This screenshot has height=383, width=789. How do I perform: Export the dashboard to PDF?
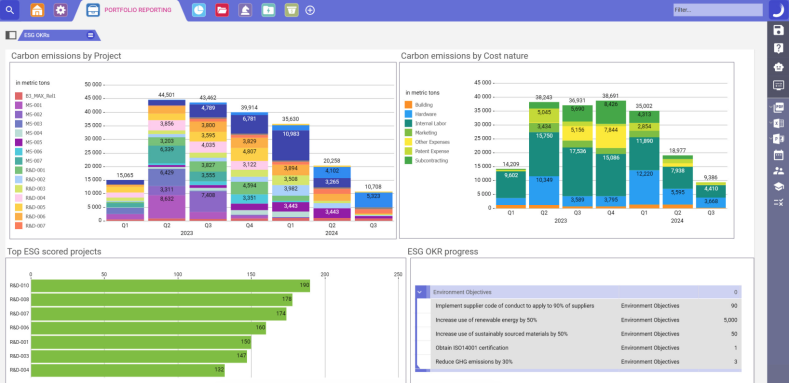[779, 107]
